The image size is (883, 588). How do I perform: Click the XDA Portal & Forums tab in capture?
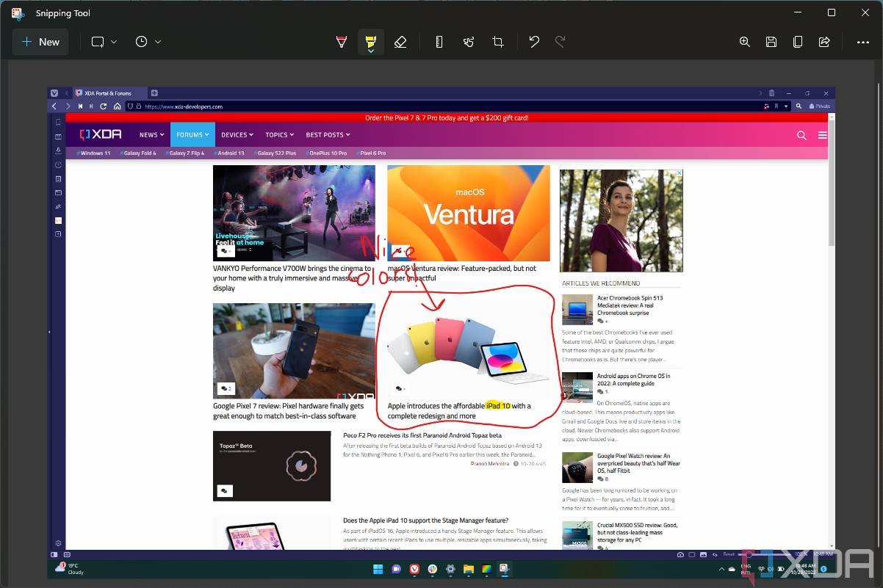pyautogui.click(x=108, y=93)
